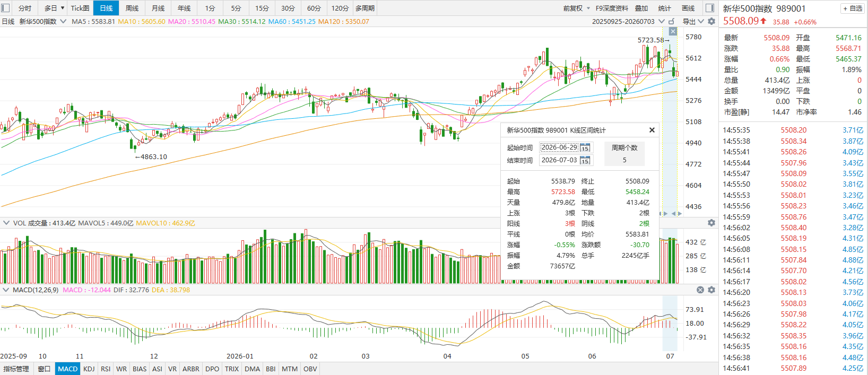Select the KDJ indicator tab
Viewport: 868px width, 375px height.
coord(89,369)
